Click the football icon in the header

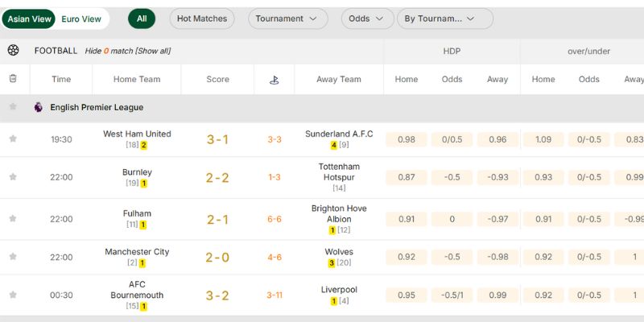(13, 51)
